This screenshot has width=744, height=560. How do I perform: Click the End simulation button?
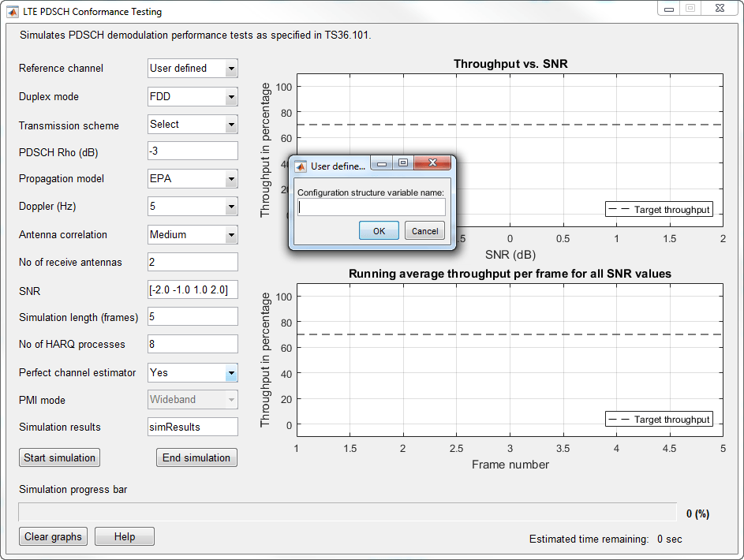click(x=196, y=457)
